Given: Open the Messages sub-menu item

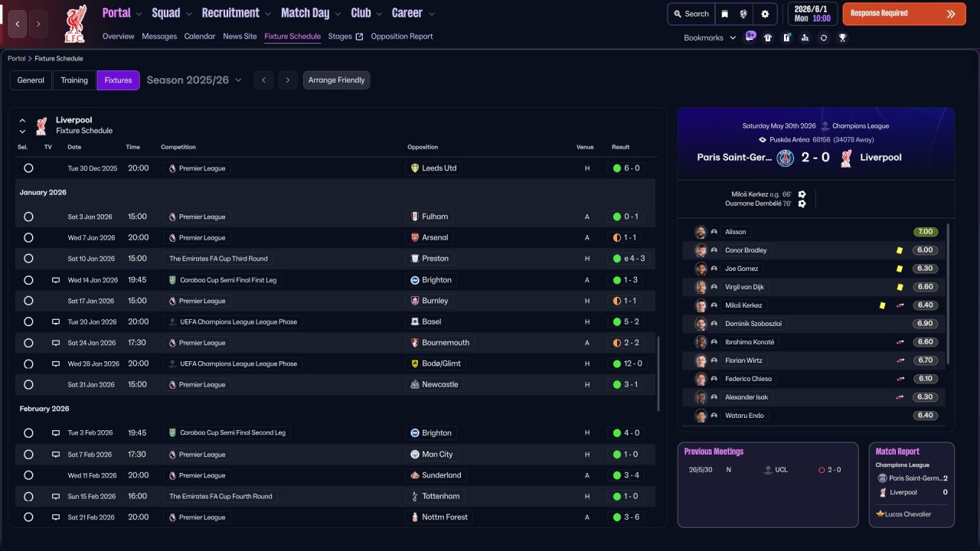Looking at the screenshot, I should point(159,37).
